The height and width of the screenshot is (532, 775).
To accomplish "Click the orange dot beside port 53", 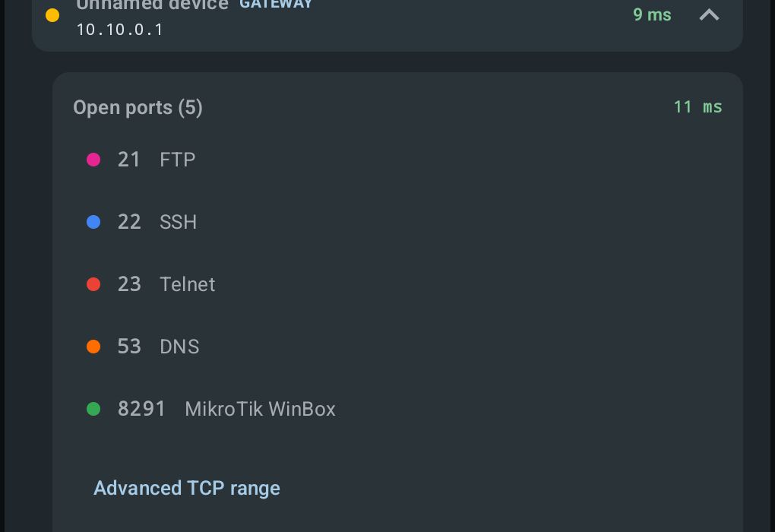I will (93, 347).
